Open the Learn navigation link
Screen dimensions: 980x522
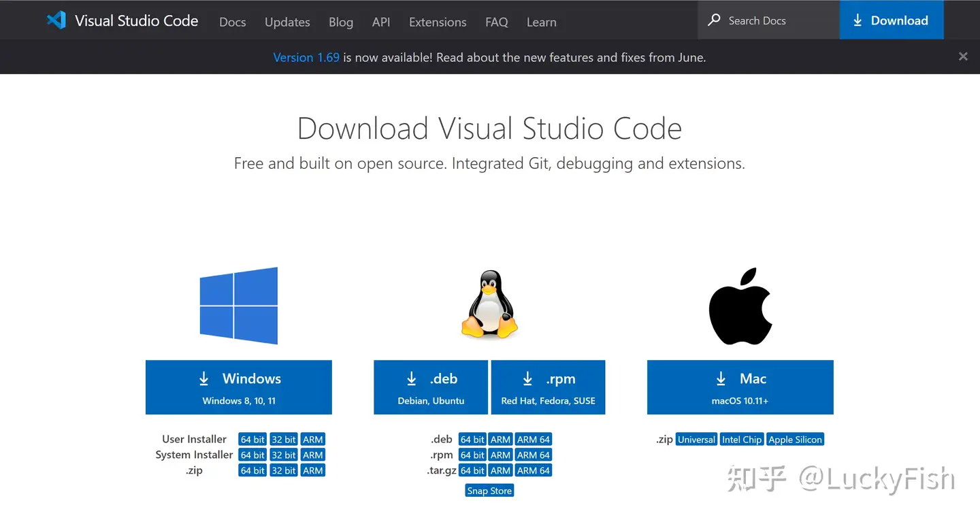coord(542,22)
